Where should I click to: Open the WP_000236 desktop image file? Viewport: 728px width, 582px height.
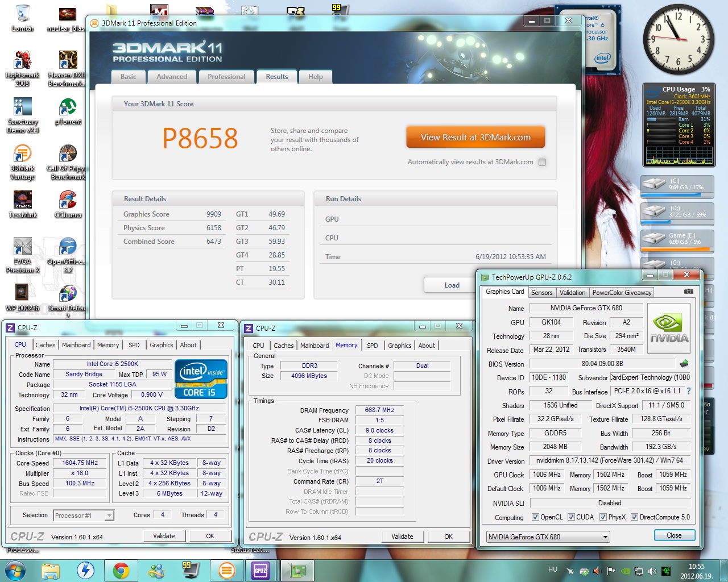point(22,298)
